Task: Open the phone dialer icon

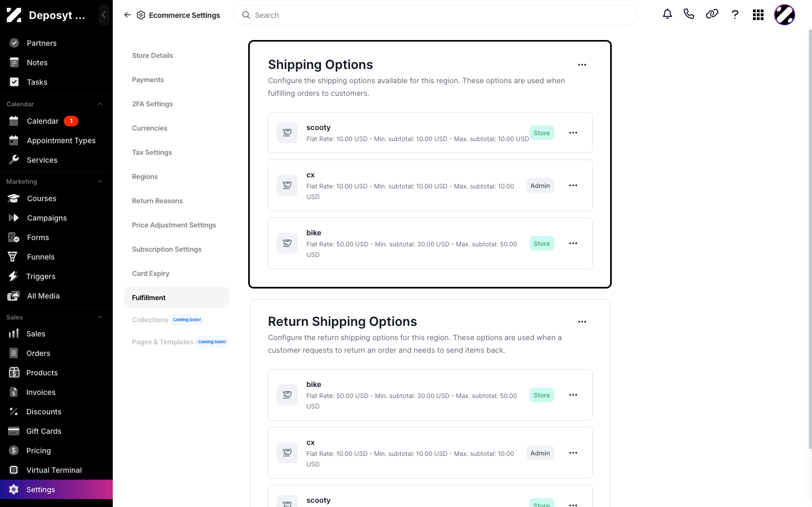Action: 689,14
